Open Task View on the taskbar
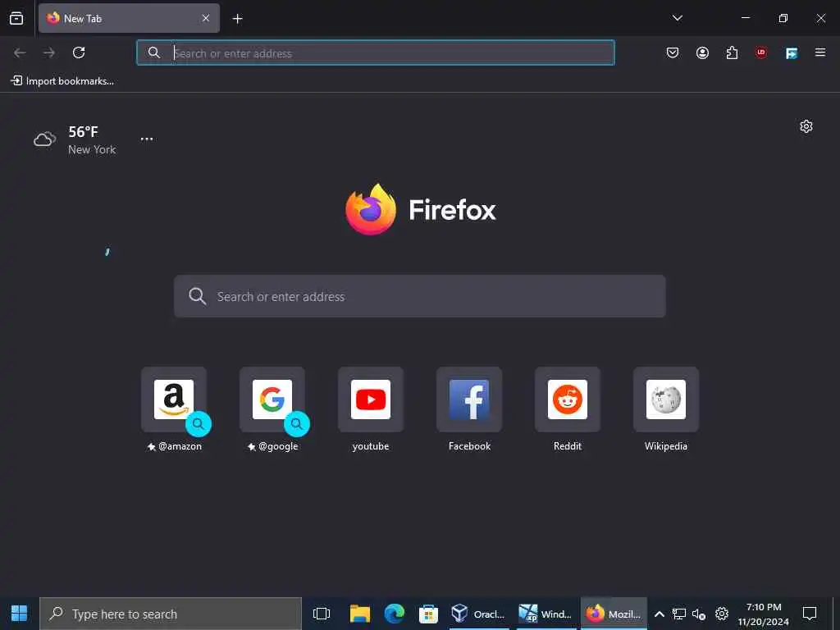Screen dimensions: 840x630 coord(322,614)
